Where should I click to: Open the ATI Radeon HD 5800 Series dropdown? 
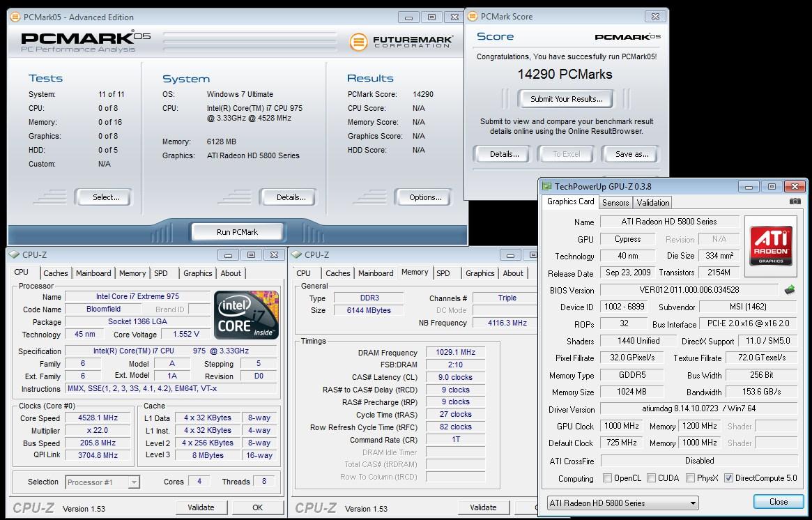(622, 503)
